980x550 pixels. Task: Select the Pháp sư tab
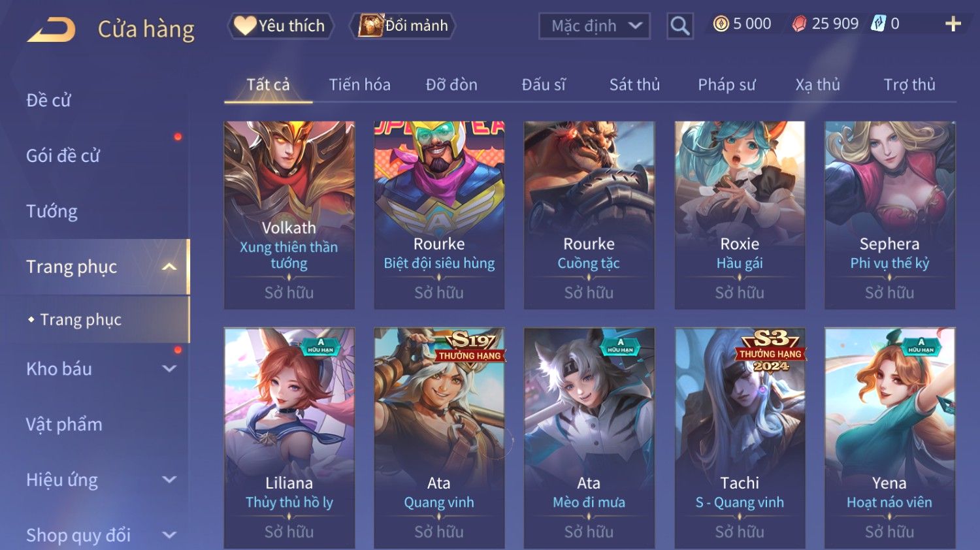coord(727,85)
